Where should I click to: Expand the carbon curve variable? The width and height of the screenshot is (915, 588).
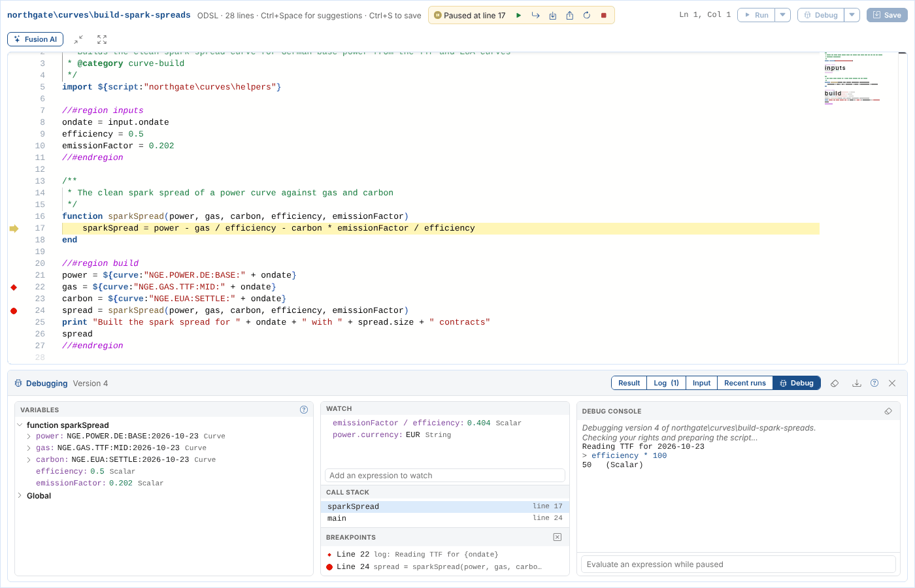coord(29,460)
